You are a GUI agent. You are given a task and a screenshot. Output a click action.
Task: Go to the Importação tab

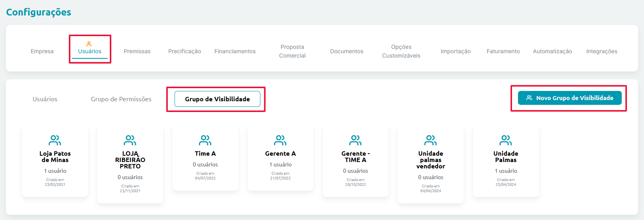tap(456, 51)
